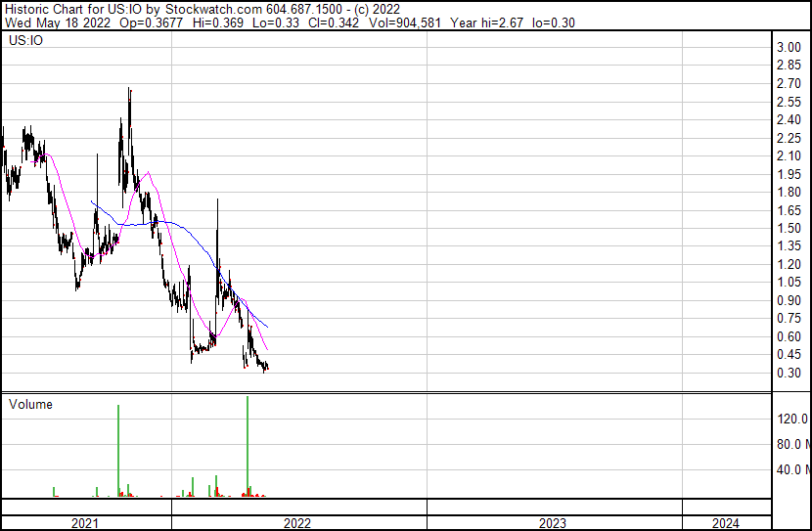Screen dimensions: 812x531
Task: Click the 2.55 price axis label
Action: [x=789, y=102]
